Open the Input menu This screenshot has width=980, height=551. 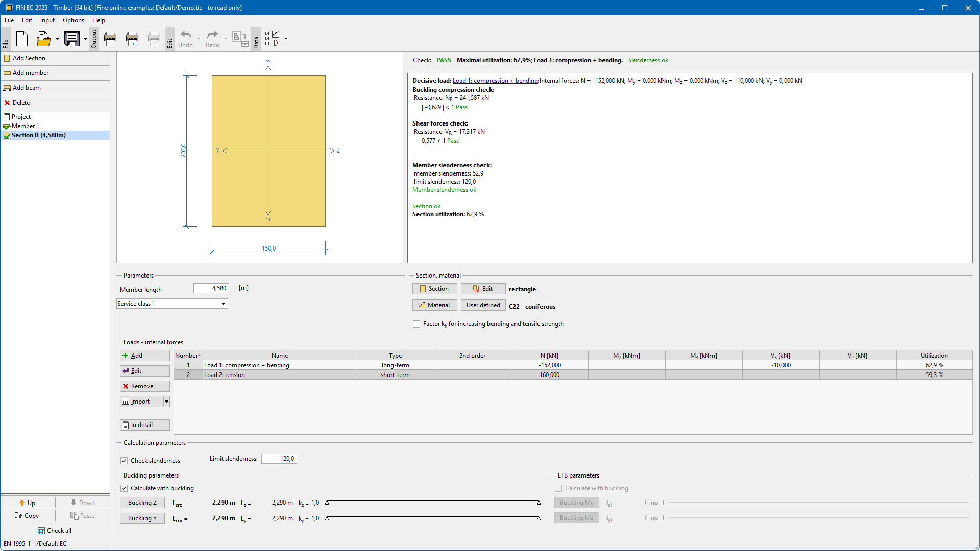coord(47,20)
